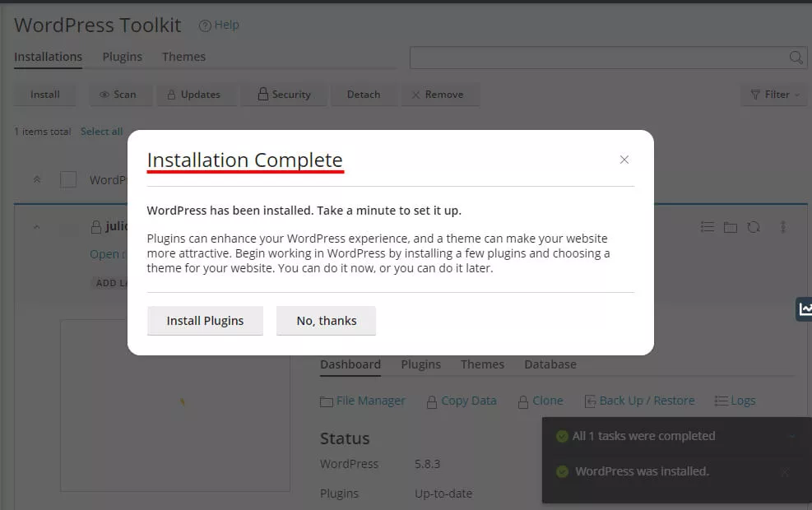Dismiss the WordPress was installed notification

pos(785,471)
